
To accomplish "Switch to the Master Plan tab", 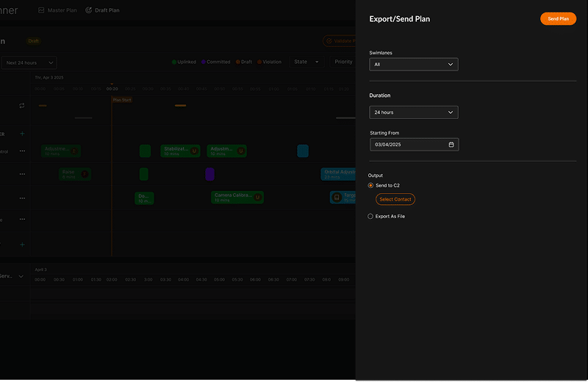I will click(x=57, y=10).
